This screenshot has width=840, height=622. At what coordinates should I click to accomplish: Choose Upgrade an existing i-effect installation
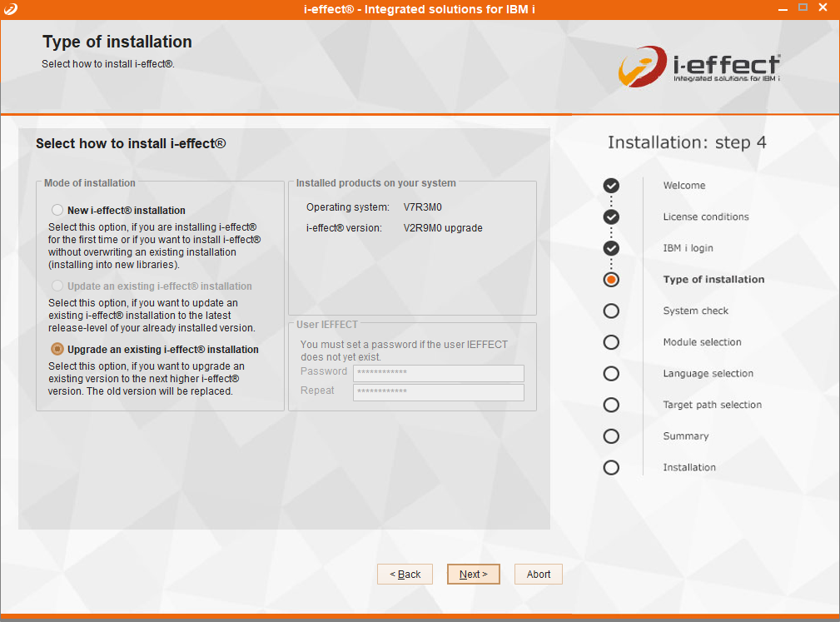click(x=57, y=350)
